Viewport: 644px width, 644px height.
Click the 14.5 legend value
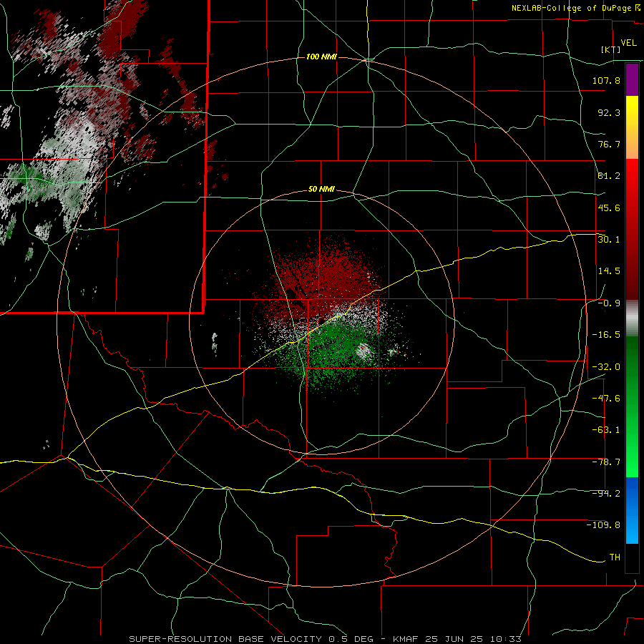coord(609,271)
